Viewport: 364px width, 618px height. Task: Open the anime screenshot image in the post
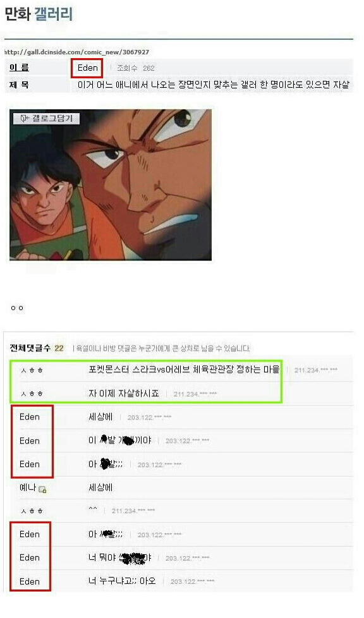[111, 185]
